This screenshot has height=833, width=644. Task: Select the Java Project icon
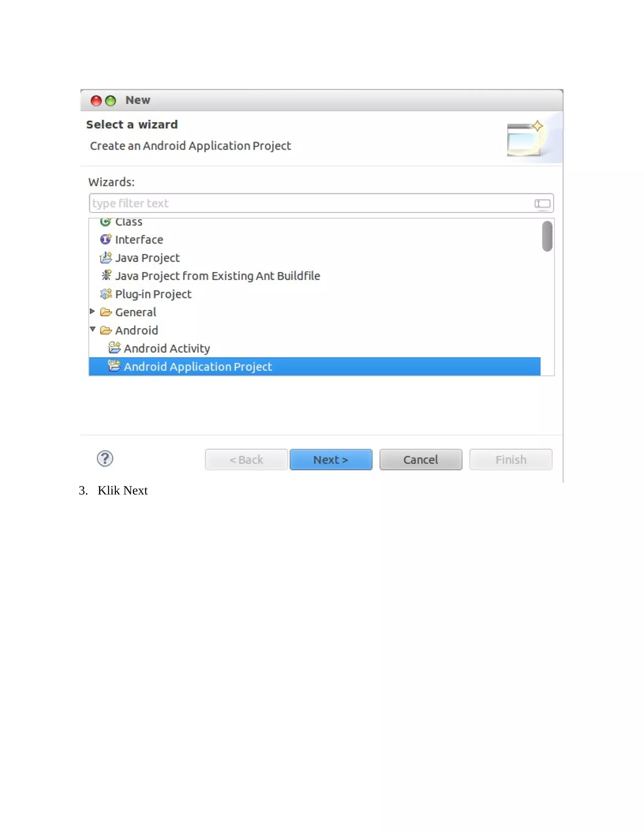point(106,257)
